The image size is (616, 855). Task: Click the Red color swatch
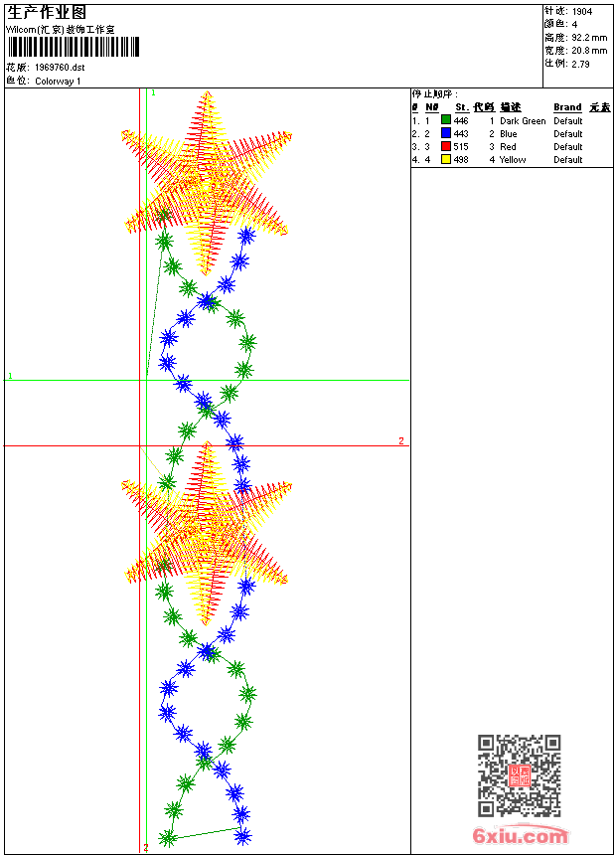446,146
